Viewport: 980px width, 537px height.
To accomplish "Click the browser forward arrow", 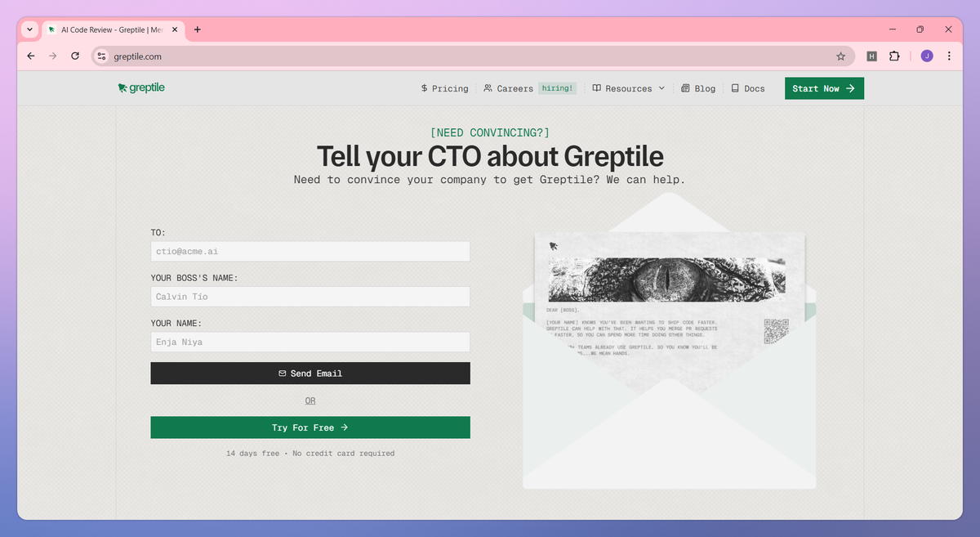I will pos(53,56).
